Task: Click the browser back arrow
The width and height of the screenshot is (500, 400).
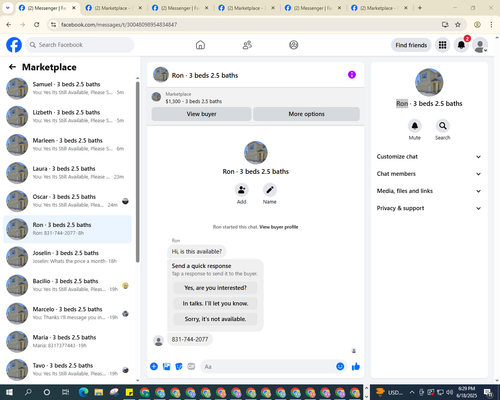Action: (9, 24)
